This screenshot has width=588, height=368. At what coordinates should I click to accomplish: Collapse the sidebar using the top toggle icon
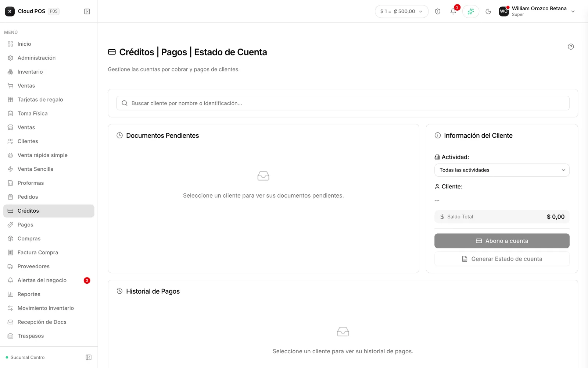tap(87, 11)
